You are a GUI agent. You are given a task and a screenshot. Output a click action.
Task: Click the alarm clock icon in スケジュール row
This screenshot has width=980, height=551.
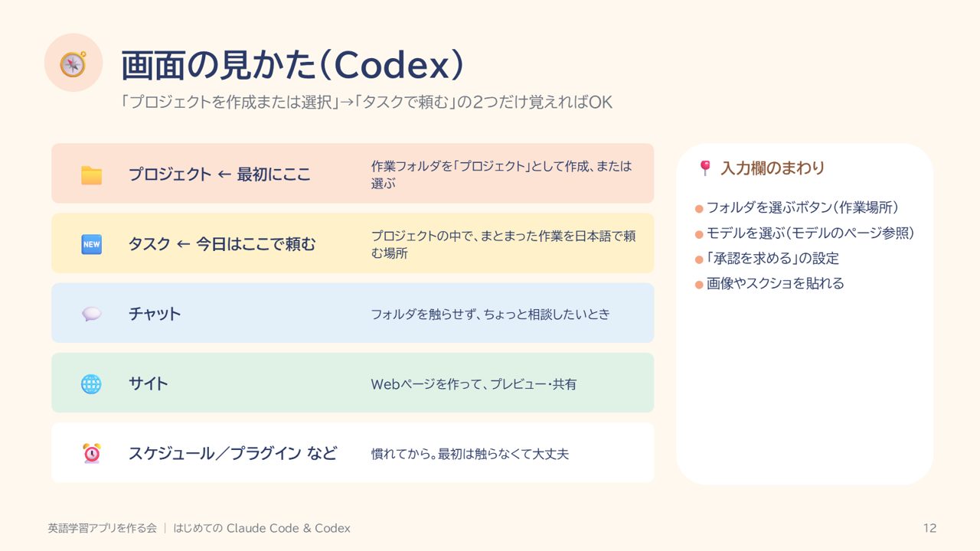(x=91, y=453)
